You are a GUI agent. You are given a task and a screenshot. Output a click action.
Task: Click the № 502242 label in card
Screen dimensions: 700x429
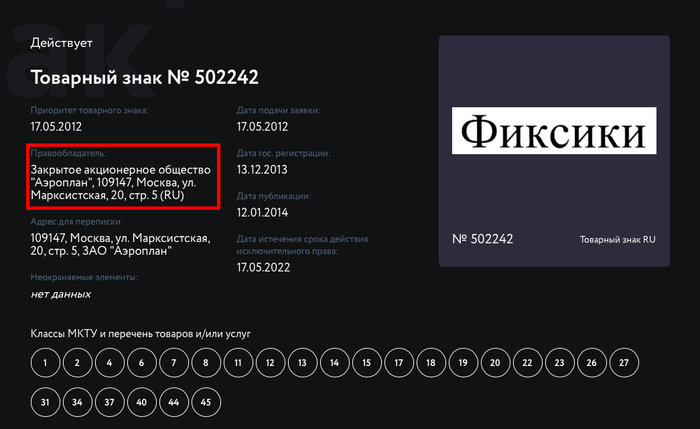point(483,239)
